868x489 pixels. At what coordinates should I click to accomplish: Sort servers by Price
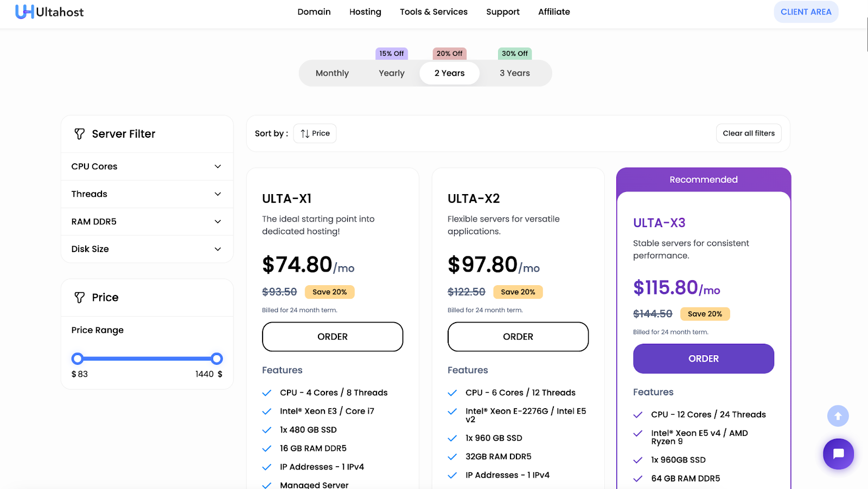315,133
